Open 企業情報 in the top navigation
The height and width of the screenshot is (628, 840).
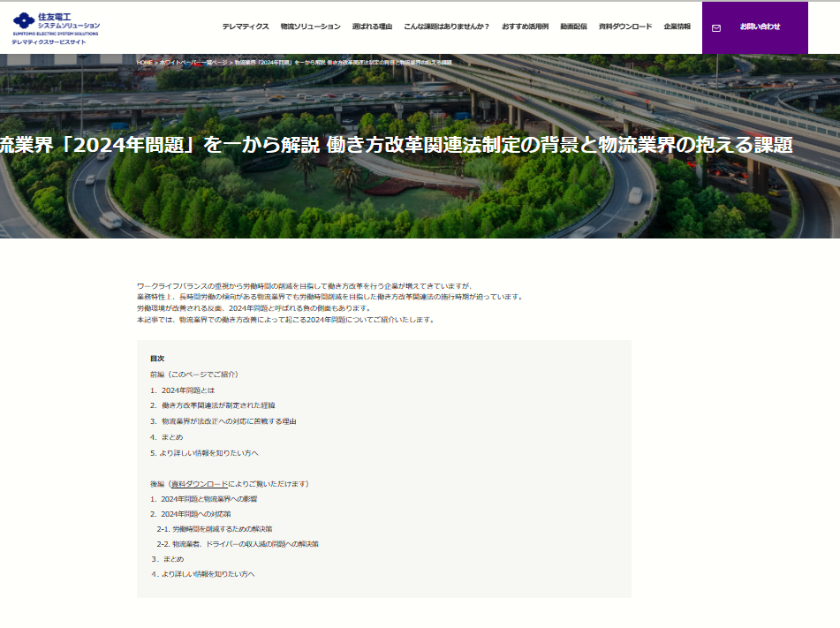[x=677, y=26]
